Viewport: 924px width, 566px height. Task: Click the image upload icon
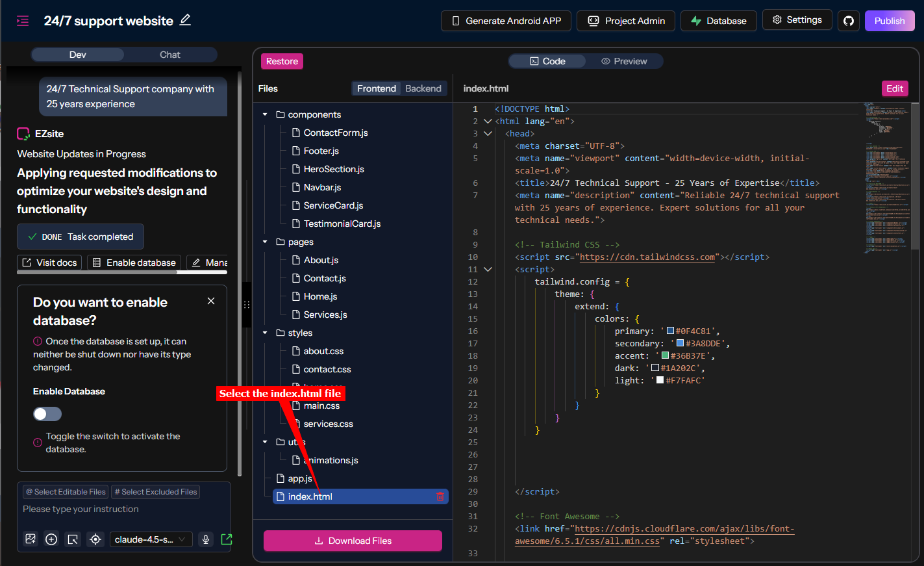[31, 539]
